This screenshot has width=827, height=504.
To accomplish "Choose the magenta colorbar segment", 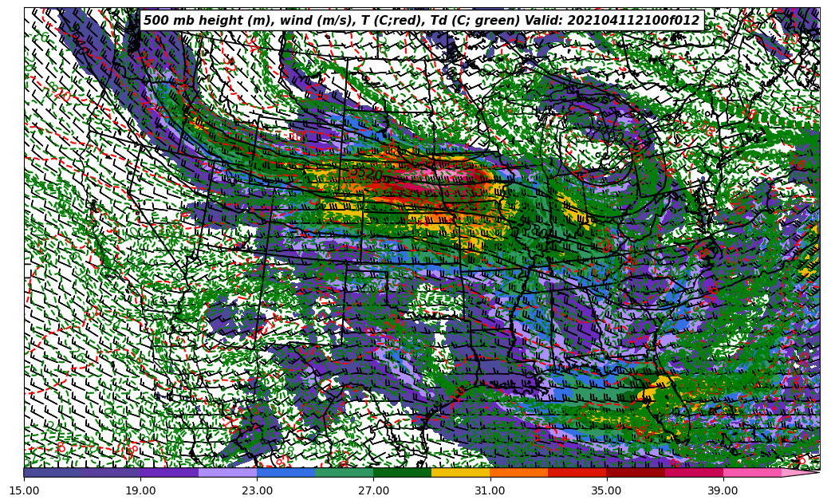I will [x=693, y=473].
